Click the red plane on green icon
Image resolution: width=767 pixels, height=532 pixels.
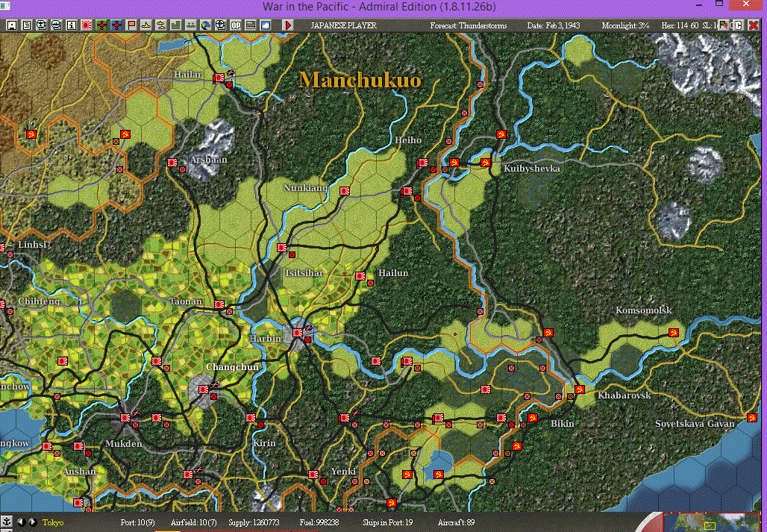tap(101, 25)
